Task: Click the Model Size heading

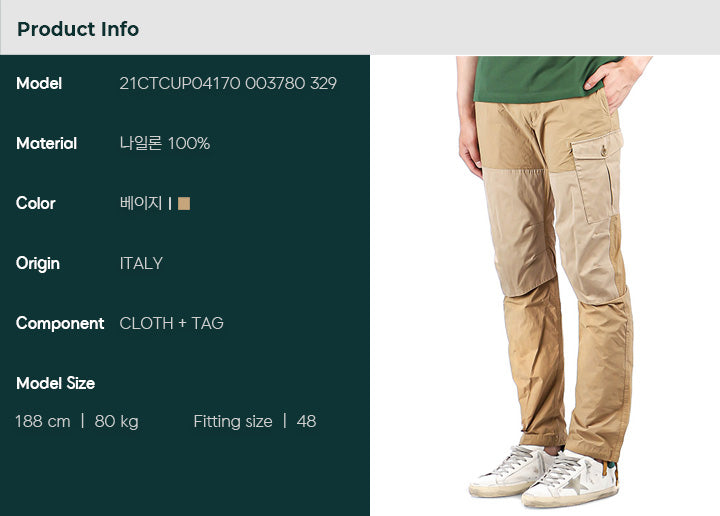Action: 56,383
